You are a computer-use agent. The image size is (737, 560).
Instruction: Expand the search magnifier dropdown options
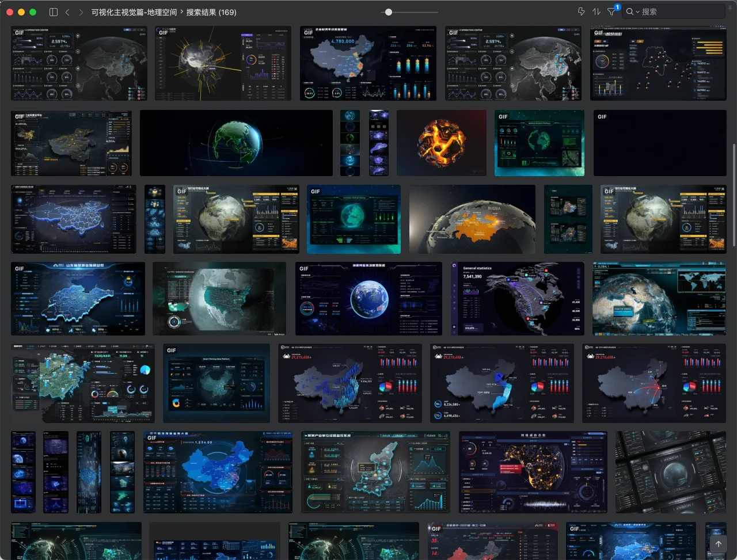click(x=633, y=12)
